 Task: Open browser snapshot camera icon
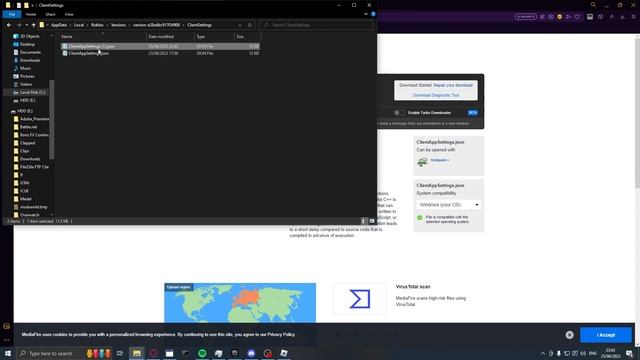pos(551,17)
